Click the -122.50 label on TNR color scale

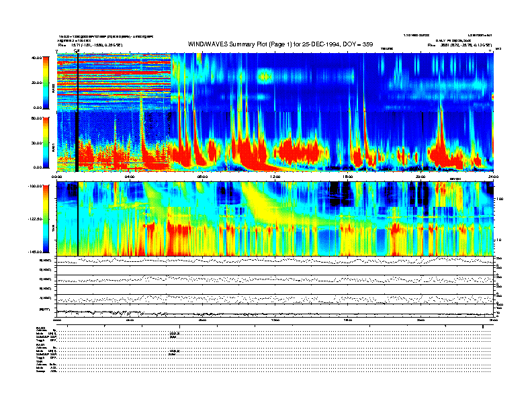pyautogui.click(x=36, y=219)
